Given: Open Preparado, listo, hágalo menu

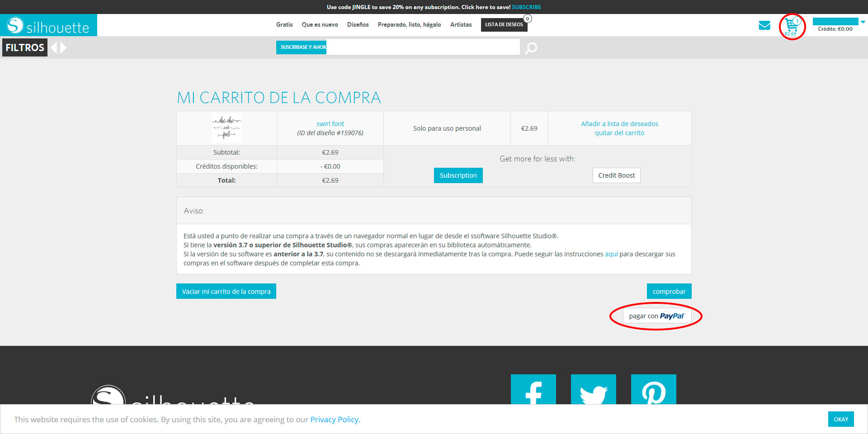Looking at the screenshot, I should click(409, 24).
